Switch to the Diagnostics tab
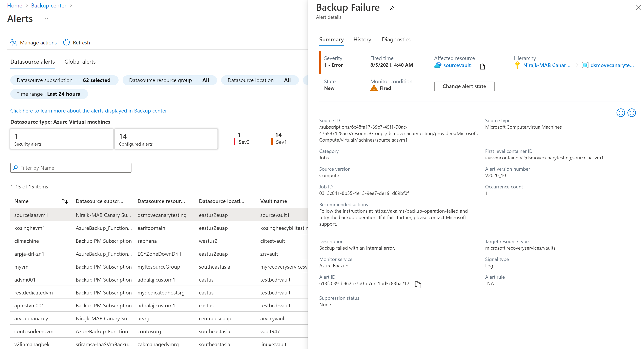The width and height of the screenshot is (644, 349). click(396, 40)
